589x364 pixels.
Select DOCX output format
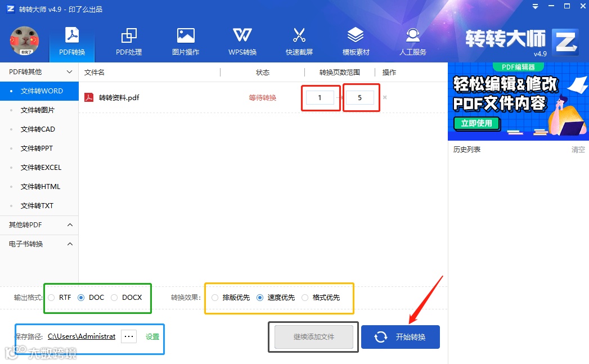coord(114,298)
